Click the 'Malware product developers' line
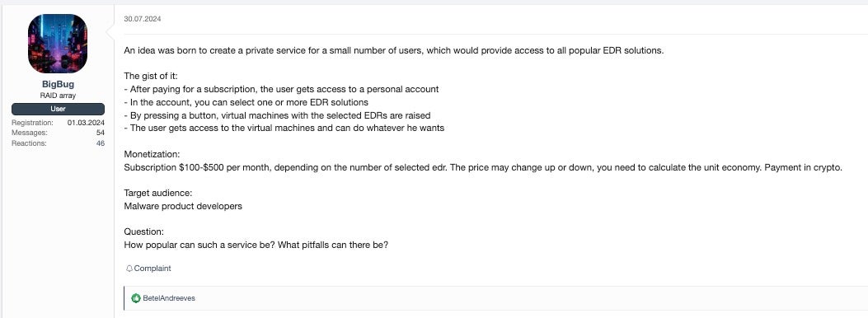The height and width of the screenshot is (318, 868). (183, 206)
